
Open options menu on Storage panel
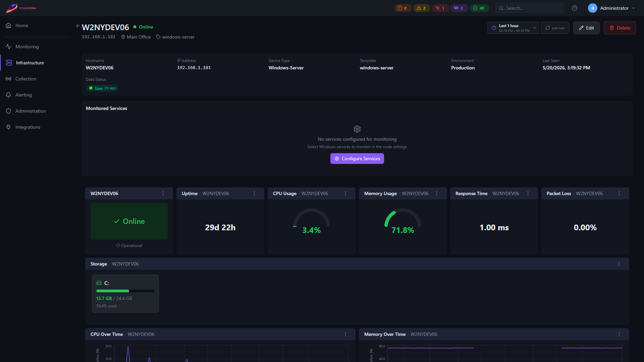[619, 264]
